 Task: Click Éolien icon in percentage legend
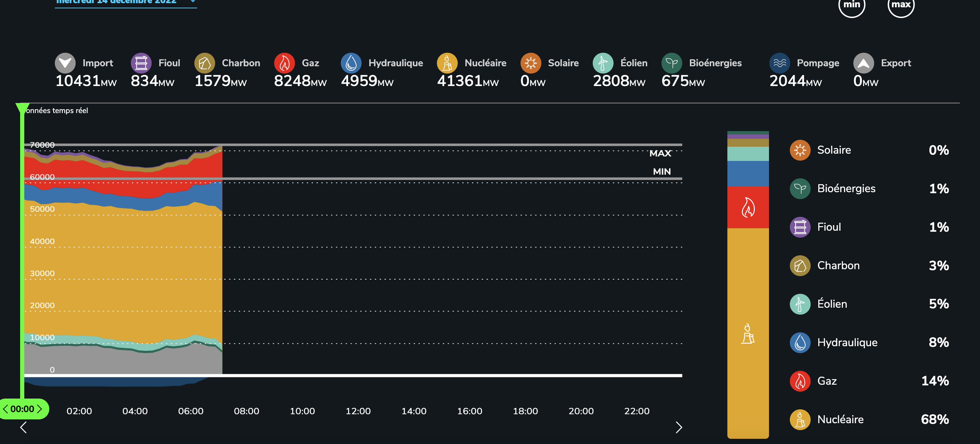point(800,304)
